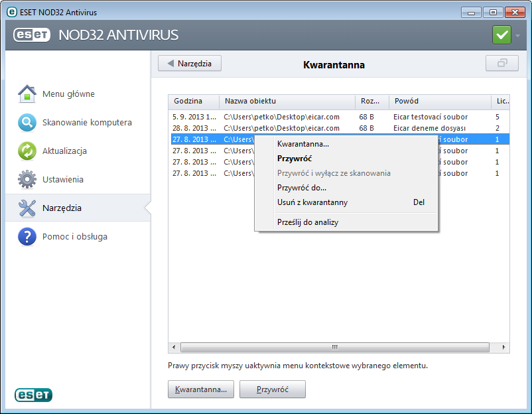Click the Pomoc i obsługa question mark icon
This screenshot has width=532, height=414.
27,236
